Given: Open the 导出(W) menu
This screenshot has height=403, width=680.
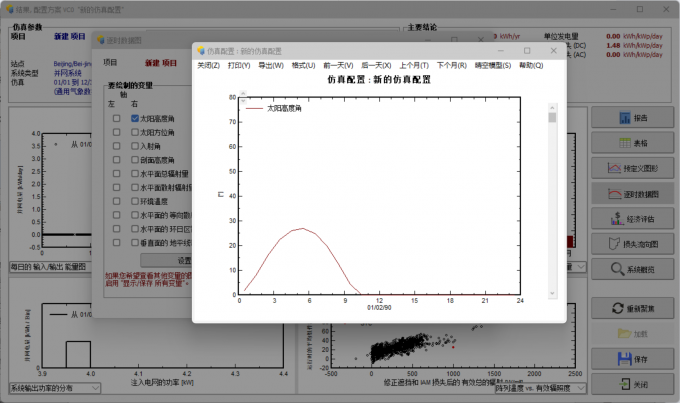Looking at the screenshot, I should point(271,66).
